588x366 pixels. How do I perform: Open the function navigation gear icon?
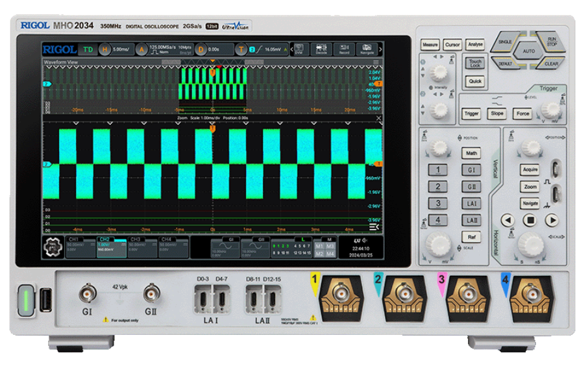[x=53, y=247]
